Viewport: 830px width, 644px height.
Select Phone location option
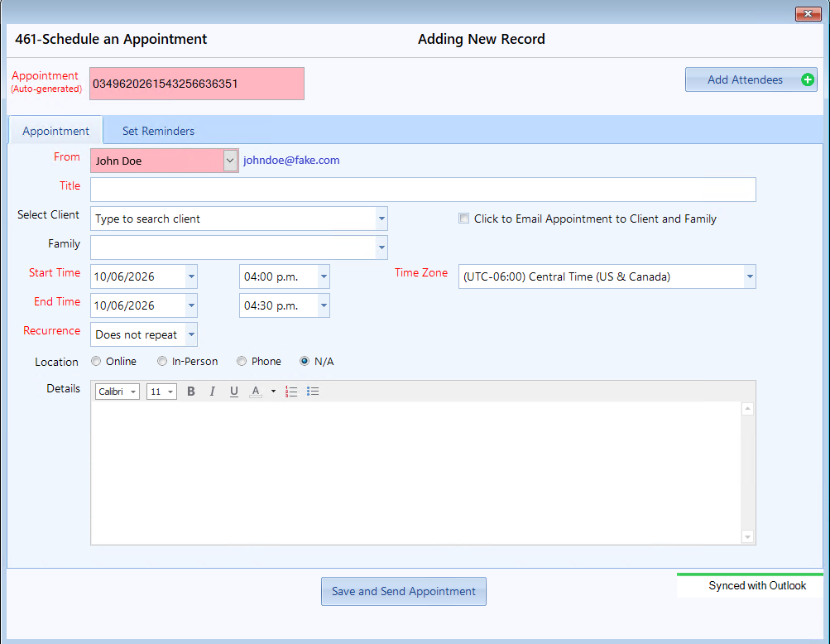pos(242,361)
